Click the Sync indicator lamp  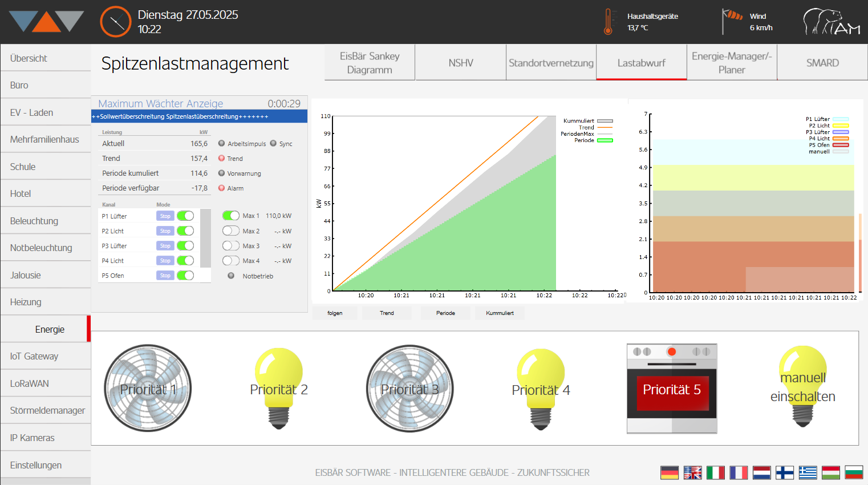273,143
